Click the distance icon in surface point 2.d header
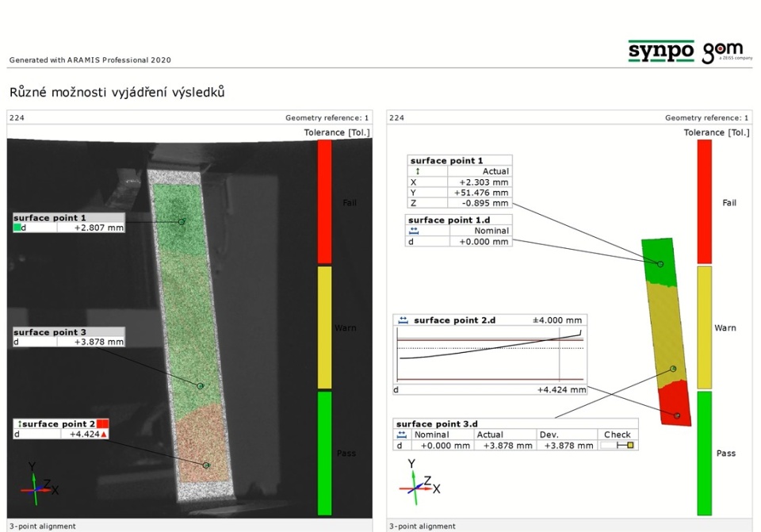The width and height of the screenshot is (761, 532). pos(403,320)
